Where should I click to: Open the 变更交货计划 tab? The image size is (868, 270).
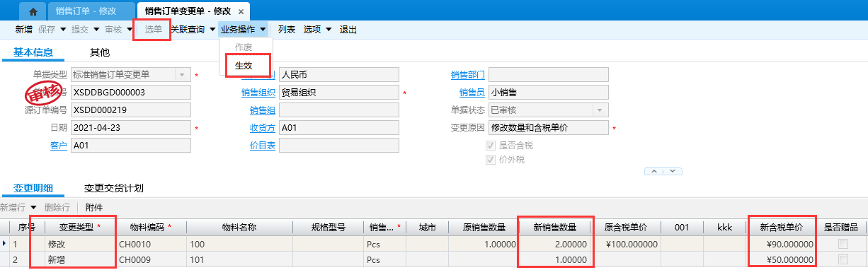[114, 188]
